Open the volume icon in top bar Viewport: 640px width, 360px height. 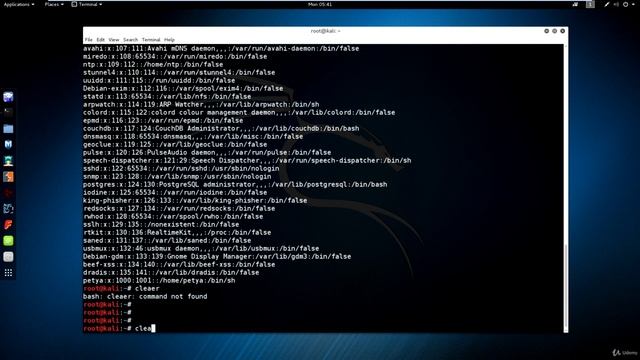click(616, 4)
